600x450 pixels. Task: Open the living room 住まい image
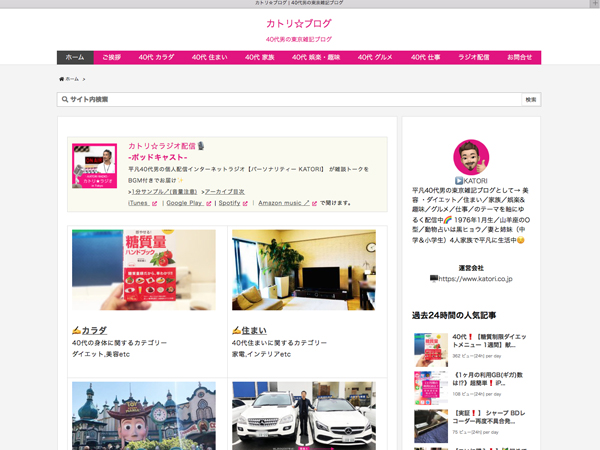pyautogui.click(x=304, y=270)
